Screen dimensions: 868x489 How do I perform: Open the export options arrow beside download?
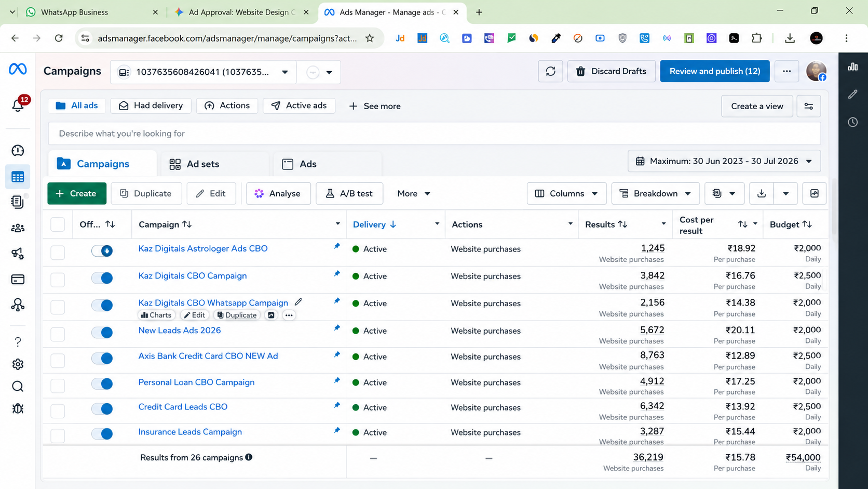pyautogui.click(x=785, y=193)
